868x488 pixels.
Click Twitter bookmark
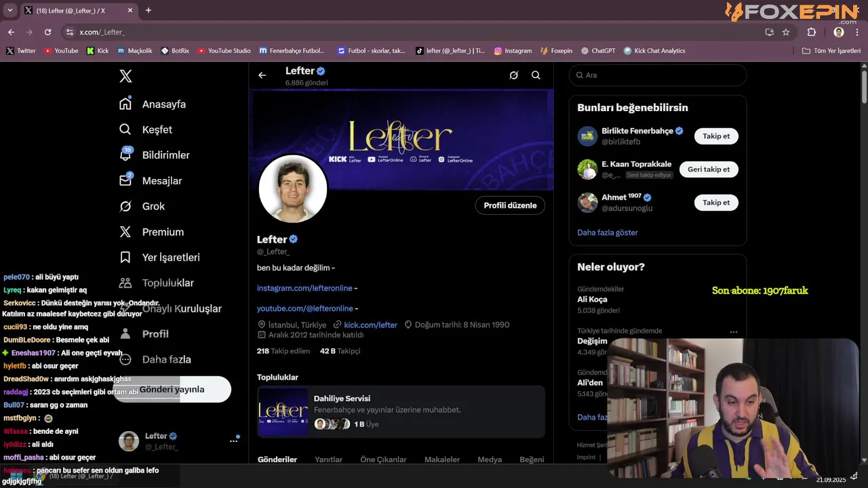(x=21, y=51)
